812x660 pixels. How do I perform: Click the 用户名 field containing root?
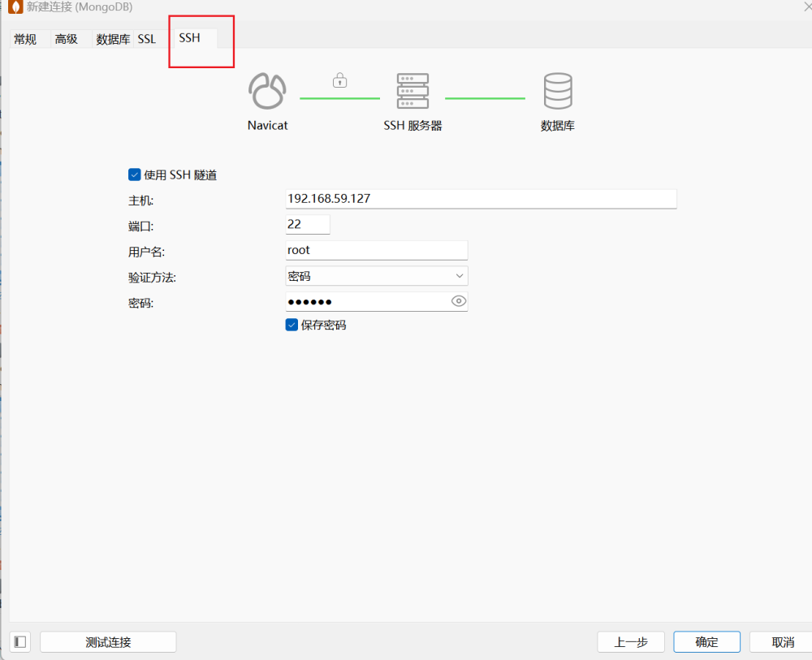tap(377, 250)
